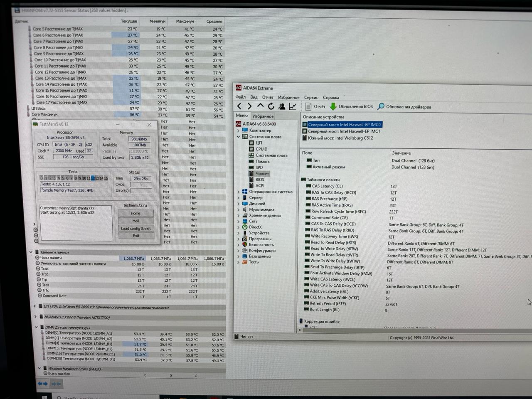Screen dimensions: 532x399
Task: Expand the Компьютер tree node
Action: click(238, 131)
